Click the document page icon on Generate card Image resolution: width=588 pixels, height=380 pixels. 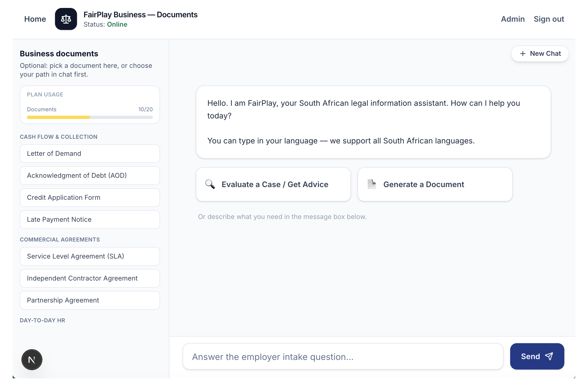pyautogui.click(x=372, y=184)
